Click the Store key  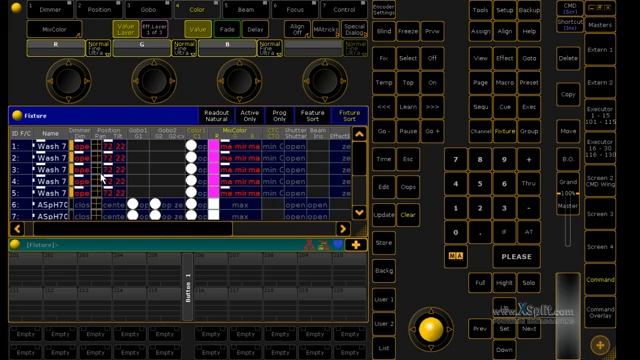384,243
